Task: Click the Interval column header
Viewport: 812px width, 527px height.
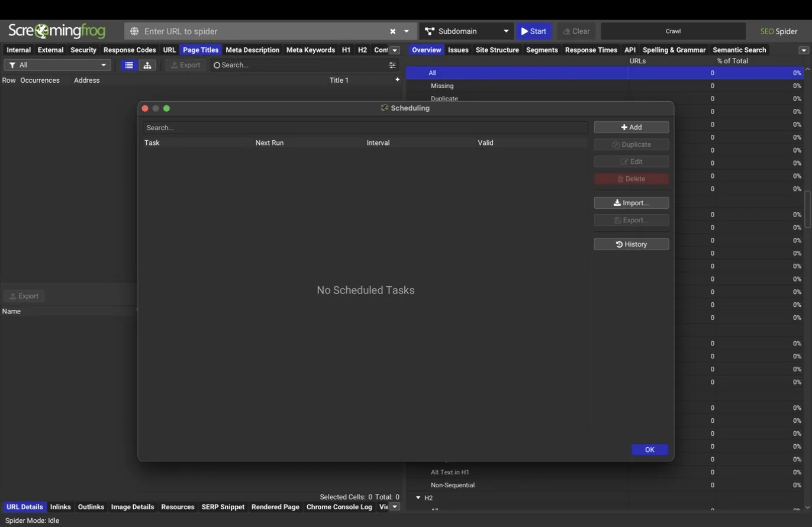Action: (x=378, y=143)
